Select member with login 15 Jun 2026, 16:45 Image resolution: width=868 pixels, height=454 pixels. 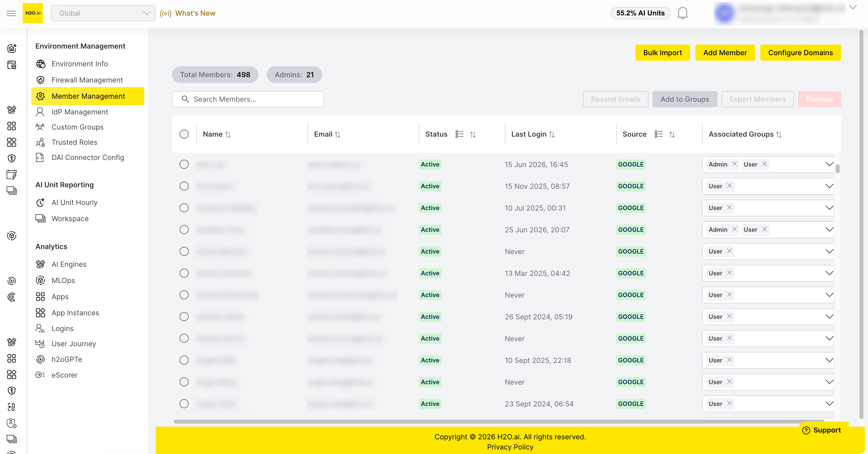click(x=184, y=164)
